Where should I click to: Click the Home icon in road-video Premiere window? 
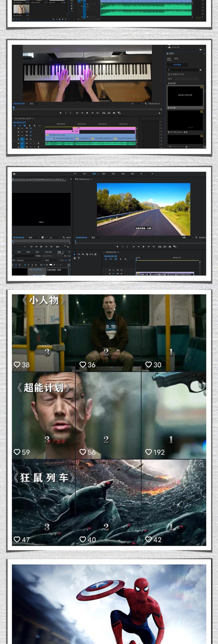click(x=14, y=174)
